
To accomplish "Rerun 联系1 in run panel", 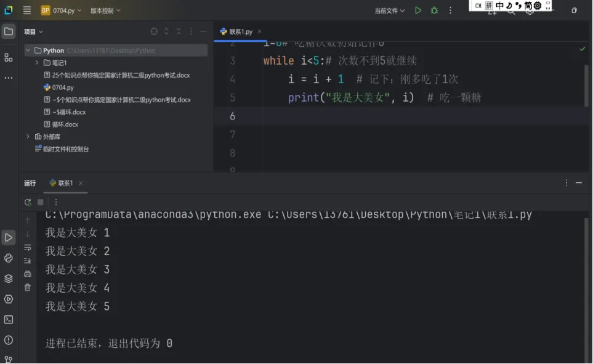I will [x=28, y=202].
